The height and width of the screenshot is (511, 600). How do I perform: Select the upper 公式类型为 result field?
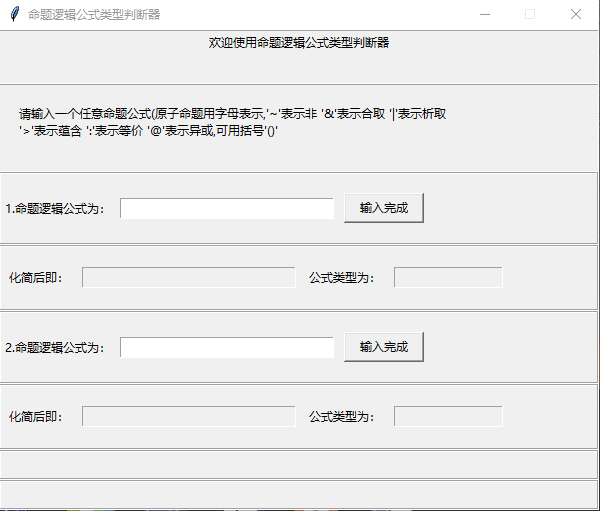click(x=448, y=277)
